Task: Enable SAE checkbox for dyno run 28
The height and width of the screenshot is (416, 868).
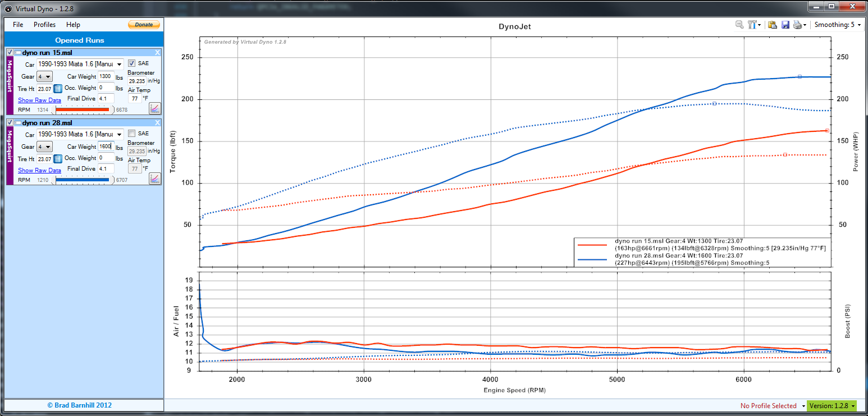Action: [x=132, y=133]
